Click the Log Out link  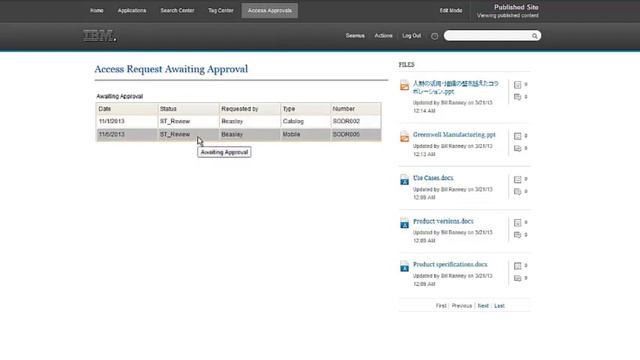(x=411, y=36)
